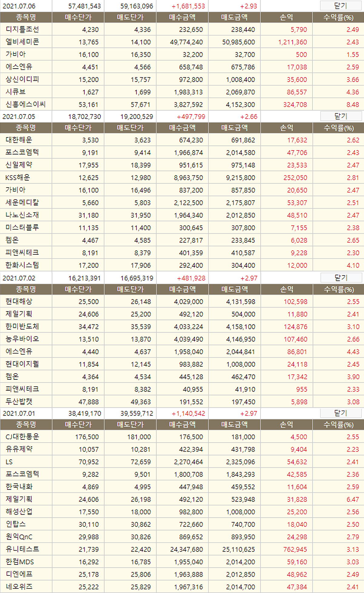The width and height of the screenshot is (364, 593).
Task: Click buy amount 49,774,240
Action: (x=186, y=42)
